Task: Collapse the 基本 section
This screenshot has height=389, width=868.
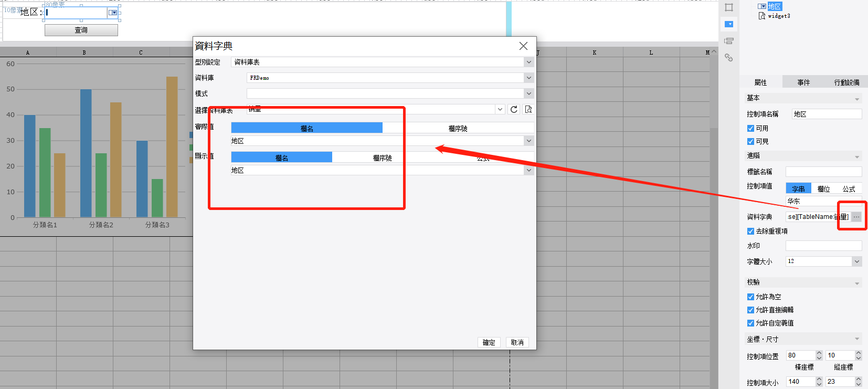Action: coord(857,99)
